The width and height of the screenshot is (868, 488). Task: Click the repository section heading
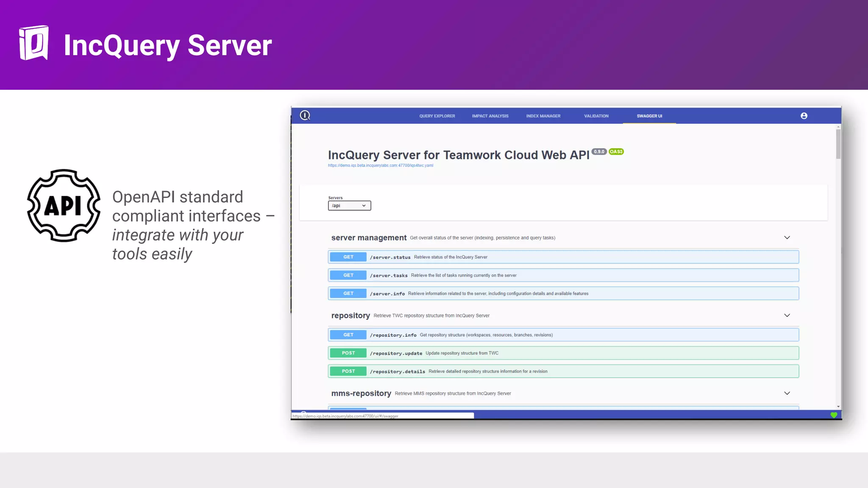351,316
